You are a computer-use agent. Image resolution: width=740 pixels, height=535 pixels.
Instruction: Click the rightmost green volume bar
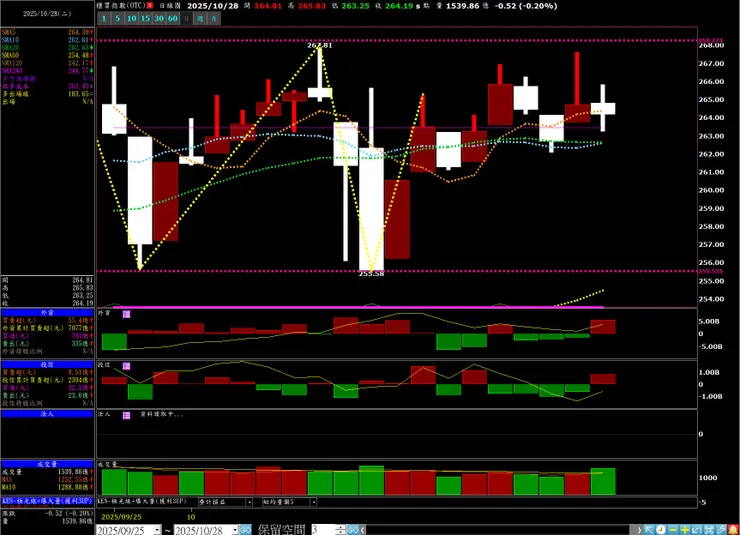603,482
